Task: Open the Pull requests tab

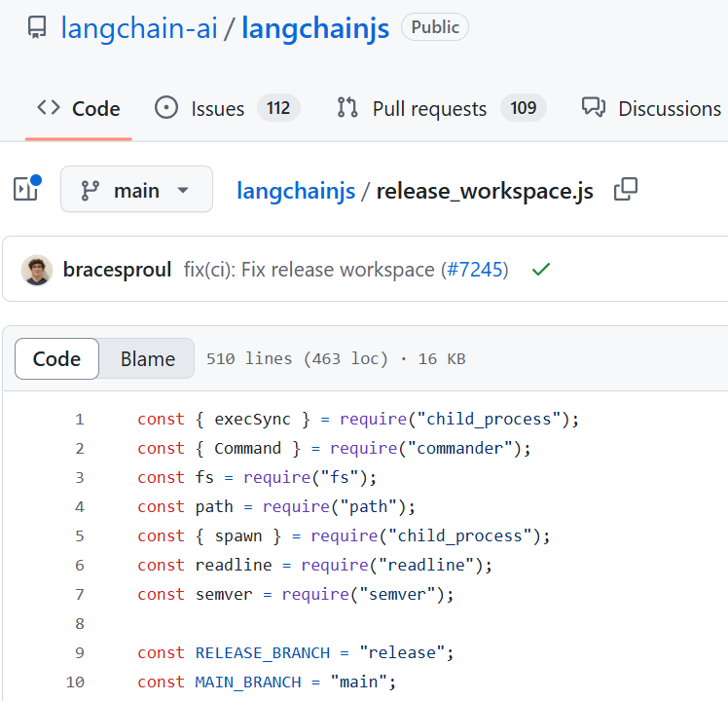Action: coord(441,109)
